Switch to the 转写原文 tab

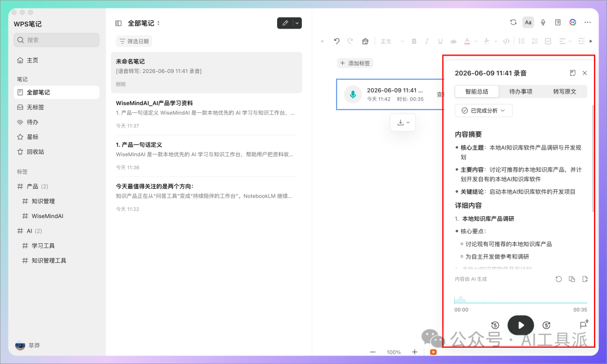pos(564,92)
